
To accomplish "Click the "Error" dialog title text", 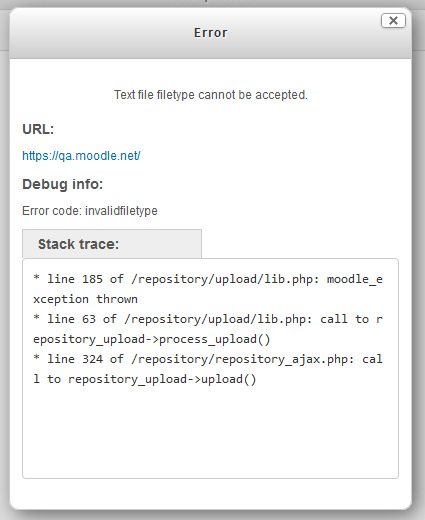I will [211, 33].
